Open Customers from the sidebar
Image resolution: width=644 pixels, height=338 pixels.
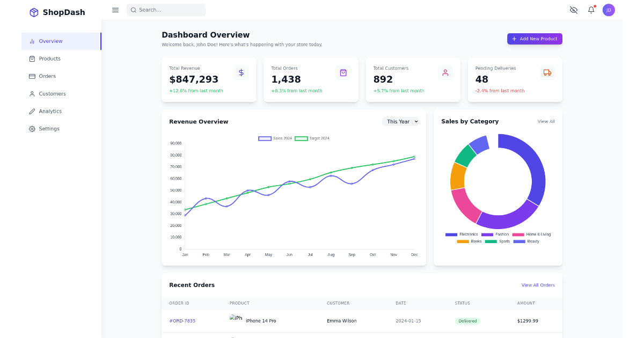click(52, 93)
